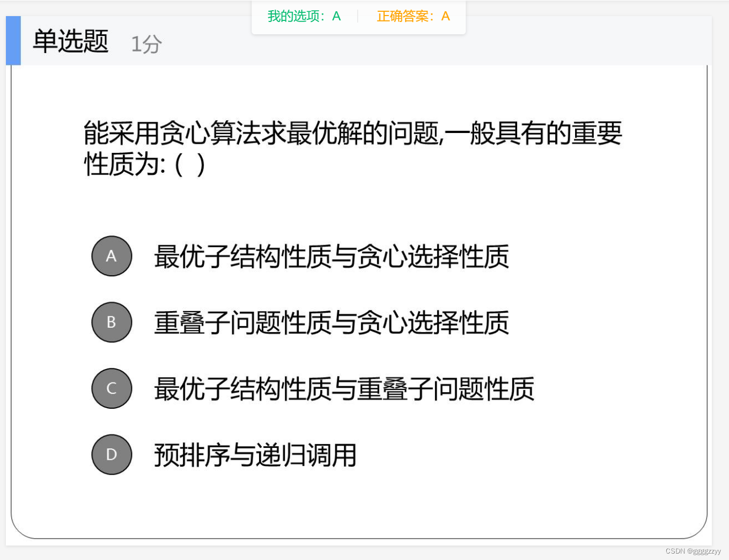The height and width of the screenshot is (560, 729).
Task: Select the option text 最优子结构性质与重叠子问题性质
Action: coord(344,388)
